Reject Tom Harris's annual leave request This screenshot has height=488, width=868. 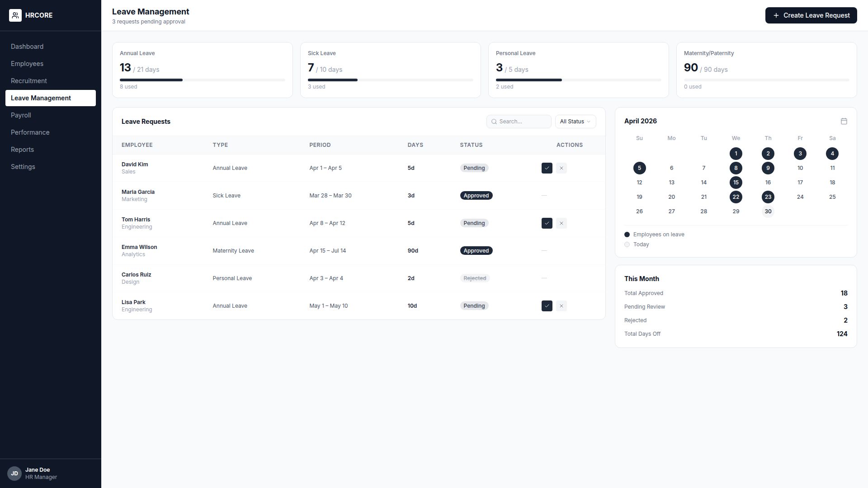tap(561, 223)
